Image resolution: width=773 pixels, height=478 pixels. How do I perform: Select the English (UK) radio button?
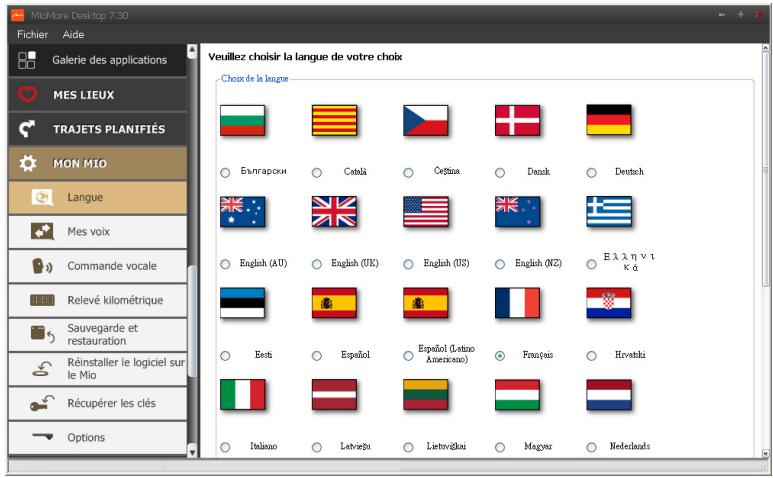point(317,264)
